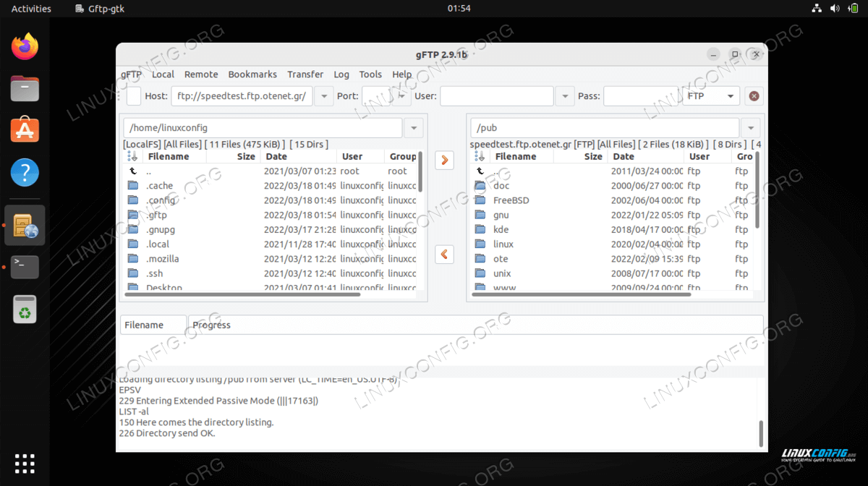Image resolution: width=868 pixels, height=486 pixels.
Task: Expand the Host history dropdown
Action: 323,96
